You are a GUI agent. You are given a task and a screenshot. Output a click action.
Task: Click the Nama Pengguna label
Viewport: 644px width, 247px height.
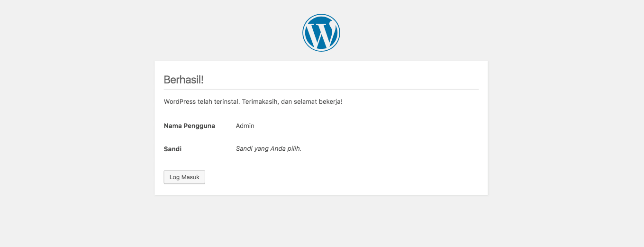[x=190, y=126]
